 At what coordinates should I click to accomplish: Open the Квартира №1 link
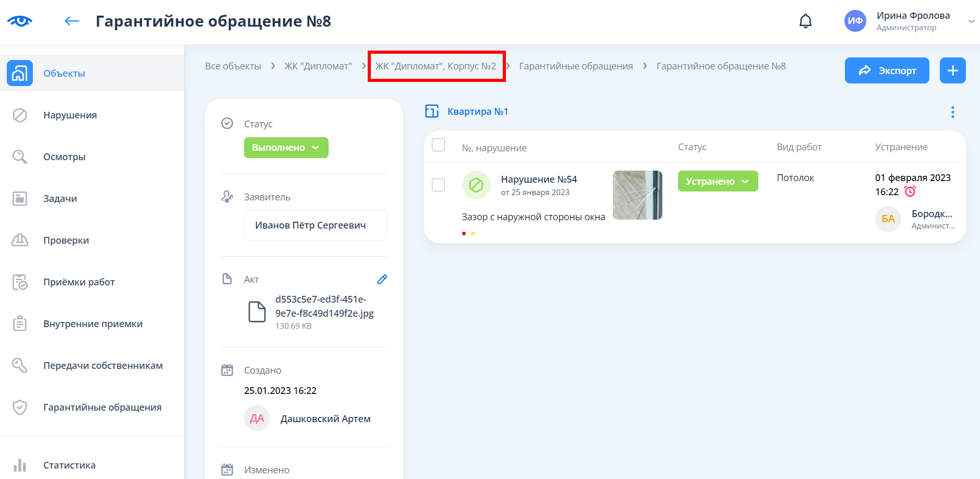tap(477, 112)
